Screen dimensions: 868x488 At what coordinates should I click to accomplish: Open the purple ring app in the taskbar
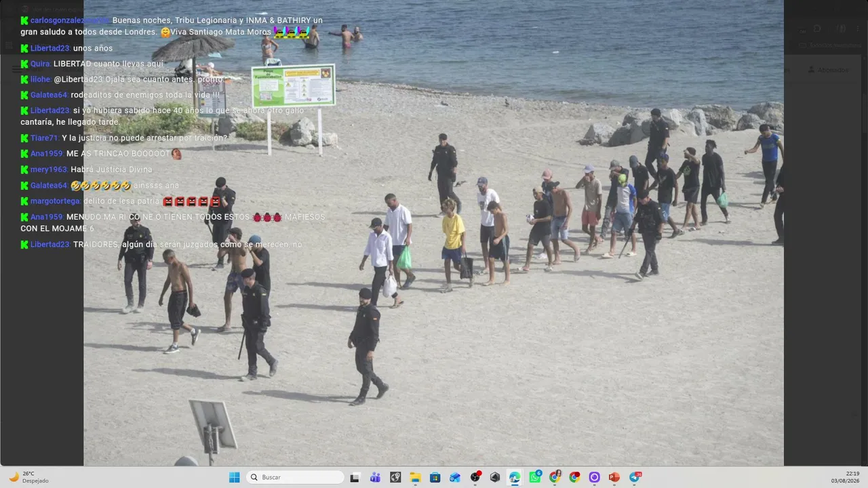595,477
